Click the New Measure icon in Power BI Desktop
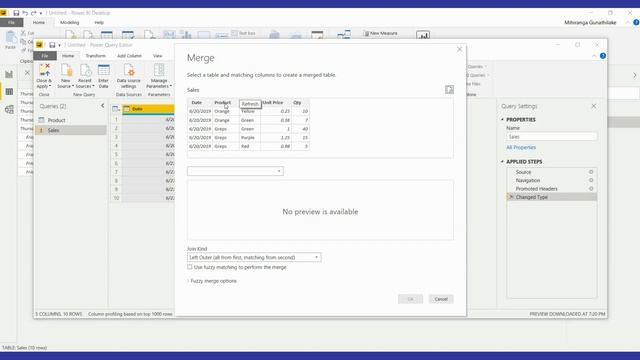The height and width of the screenshot is (360, 640). click(x=380, y=33)
